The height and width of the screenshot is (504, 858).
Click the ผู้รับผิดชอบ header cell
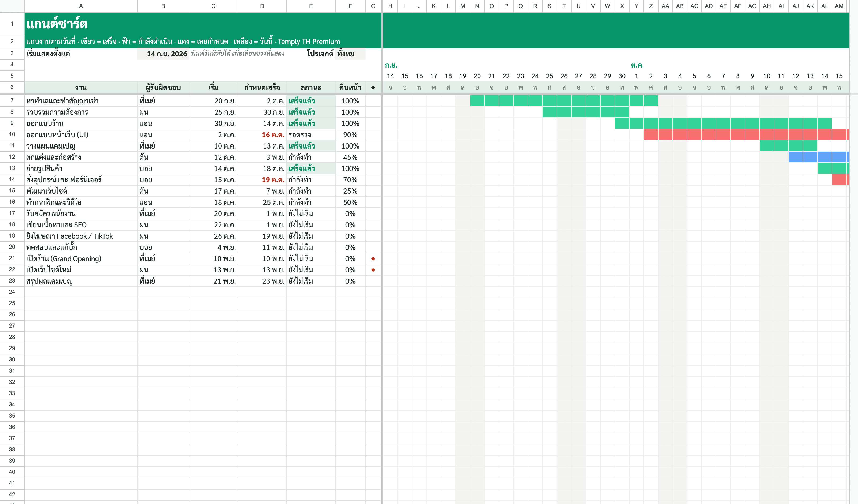(x=163, y=87)
